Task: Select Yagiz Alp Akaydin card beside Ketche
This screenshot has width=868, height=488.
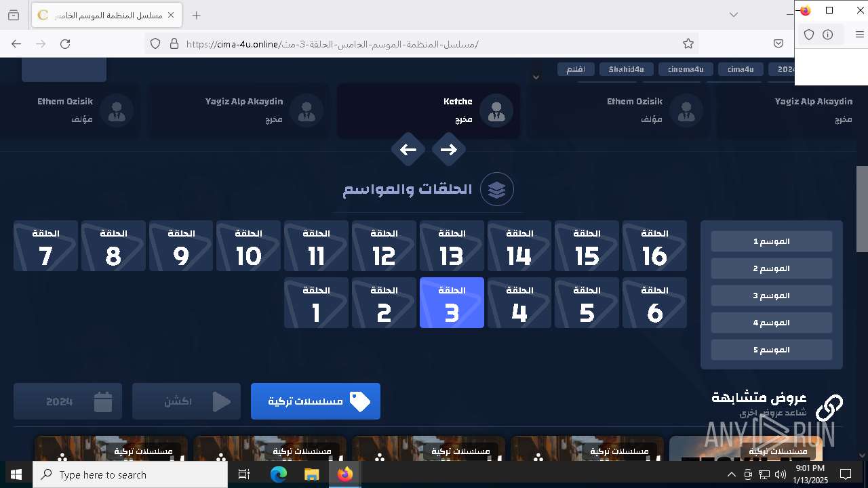Action: 239,111
